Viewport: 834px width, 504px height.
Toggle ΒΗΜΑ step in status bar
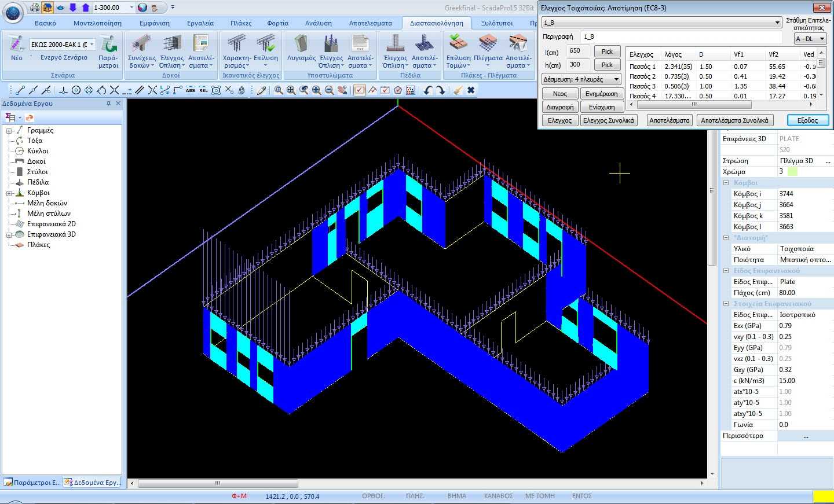[457, 496]
